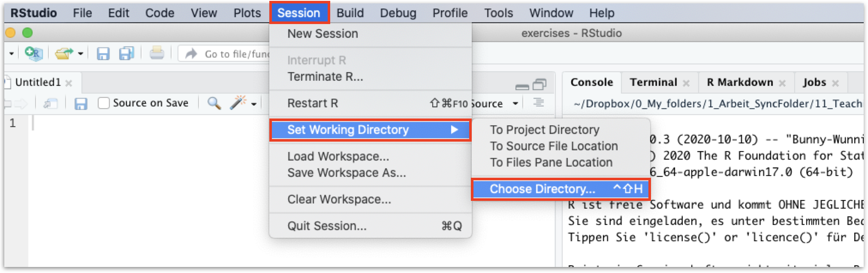The width and height of the screenshot is (868, 273).
Task: Click the Go to file/function field
Action: (236, 54)
